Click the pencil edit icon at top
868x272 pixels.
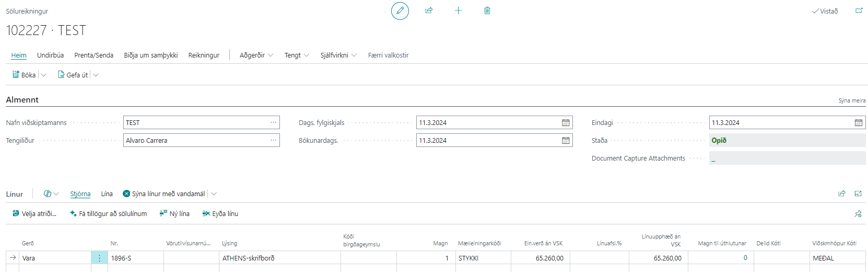click(400, 11)
